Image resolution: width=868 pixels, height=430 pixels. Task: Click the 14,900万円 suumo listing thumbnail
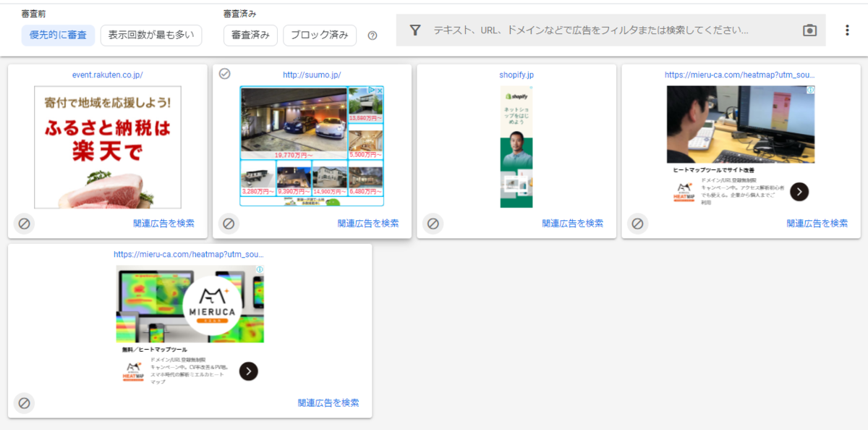click(330, 179)
